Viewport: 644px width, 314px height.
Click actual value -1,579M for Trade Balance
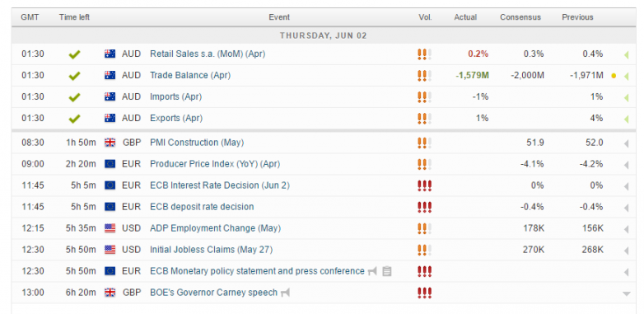click(x=472, y=75)
